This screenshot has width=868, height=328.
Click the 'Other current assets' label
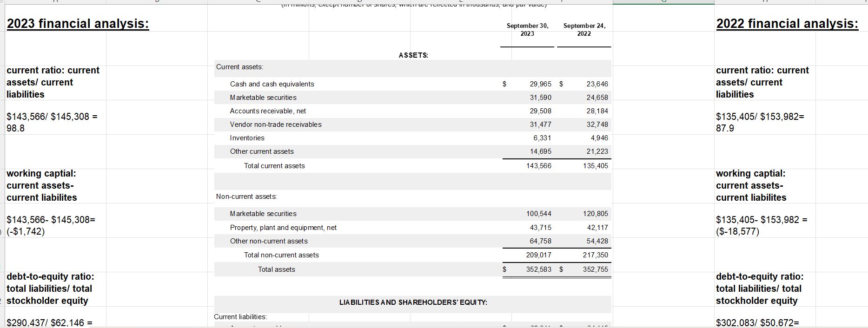click(262, 151)
